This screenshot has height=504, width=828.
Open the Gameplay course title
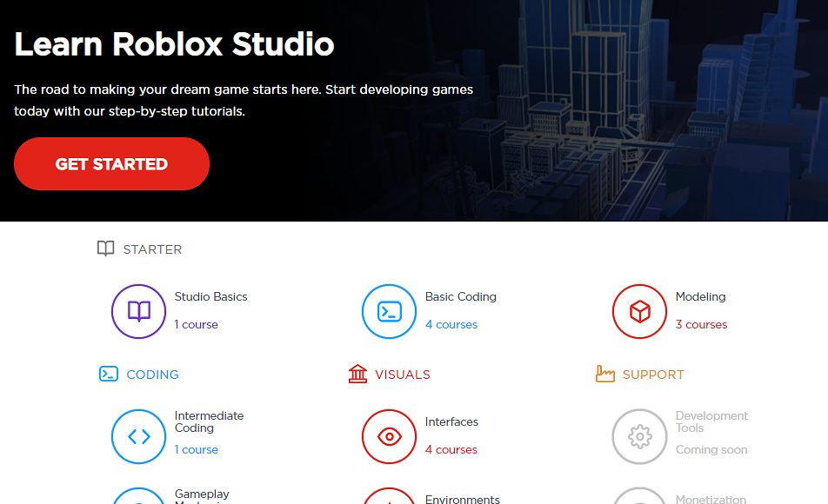tap(202, 495)
